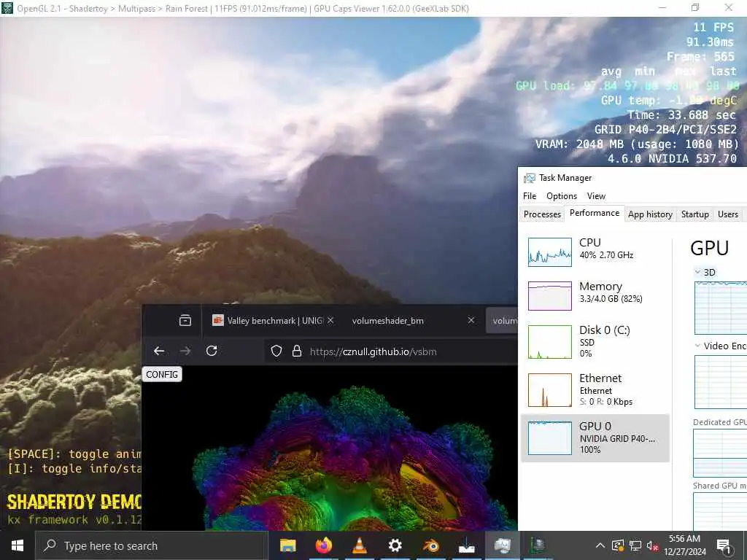Image resolution: width=747 pixels, height=560 pixels.
Task: Click the Task Manager title bar icon
Action: coord(530,178)
